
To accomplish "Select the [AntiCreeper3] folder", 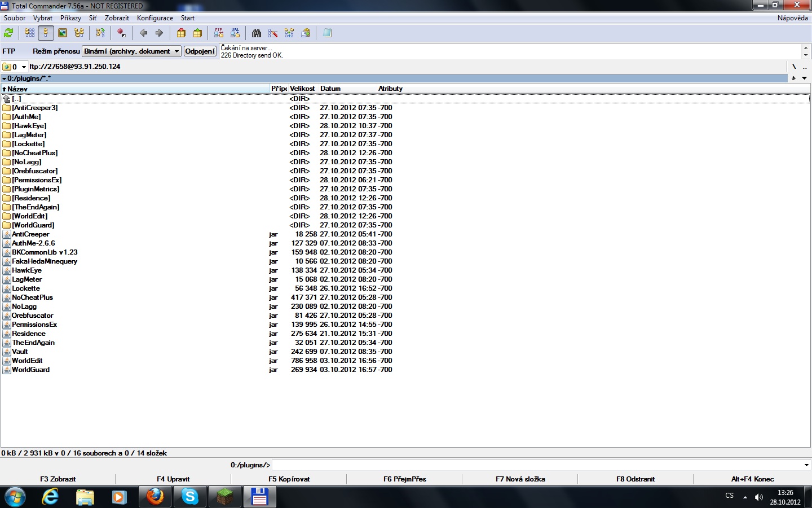I will (35, 108).
